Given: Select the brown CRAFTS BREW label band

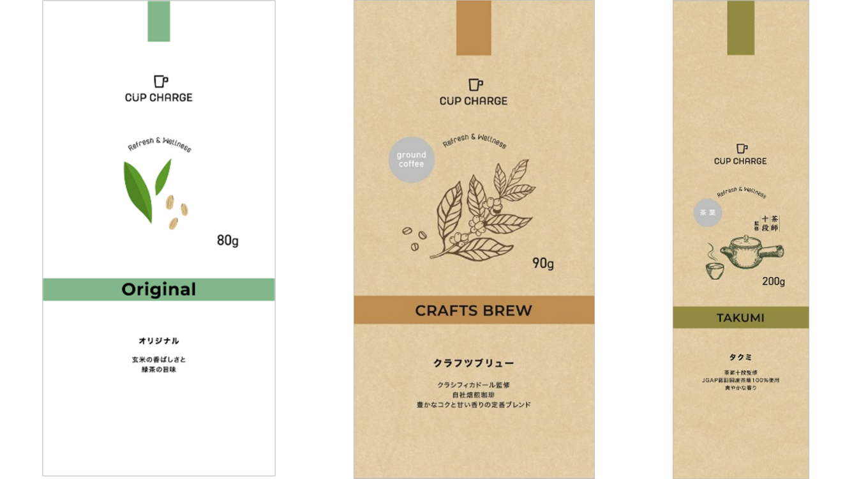Looking at the screenshot, I should [474, 310].
